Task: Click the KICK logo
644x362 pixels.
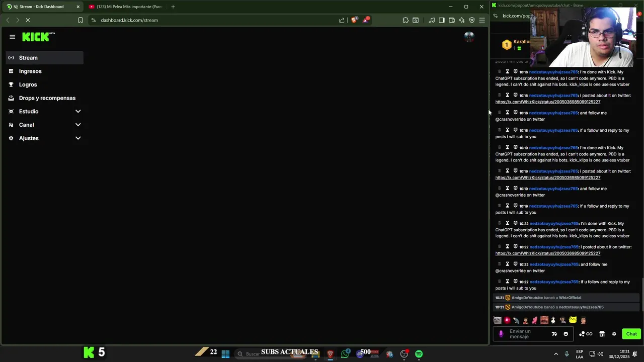Action: click(x=38, y=37)
